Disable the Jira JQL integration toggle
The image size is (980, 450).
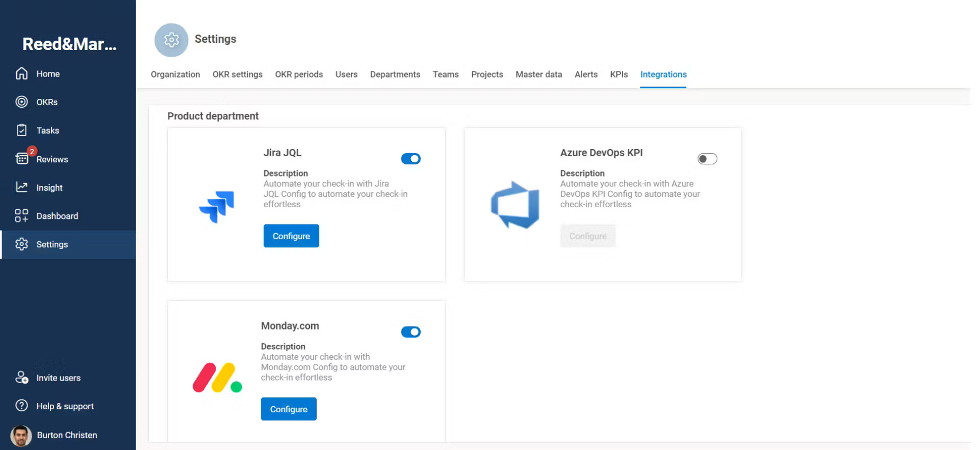coord(410,159)
